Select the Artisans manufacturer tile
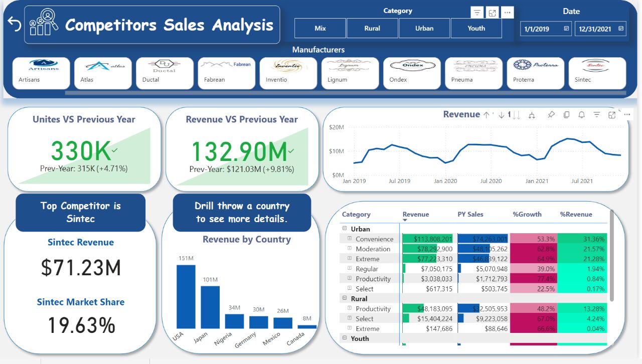Image resolution: width=642 pixels, height=364 pixels. pyautogui.click(x=41, y=73)
